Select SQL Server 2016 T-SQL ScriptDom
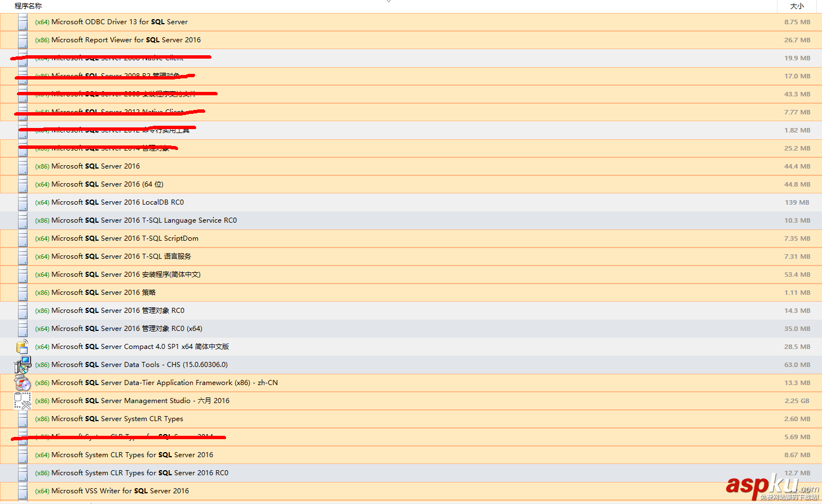Image resolution: width=822 pixels, height=504 pixels. 117,238
